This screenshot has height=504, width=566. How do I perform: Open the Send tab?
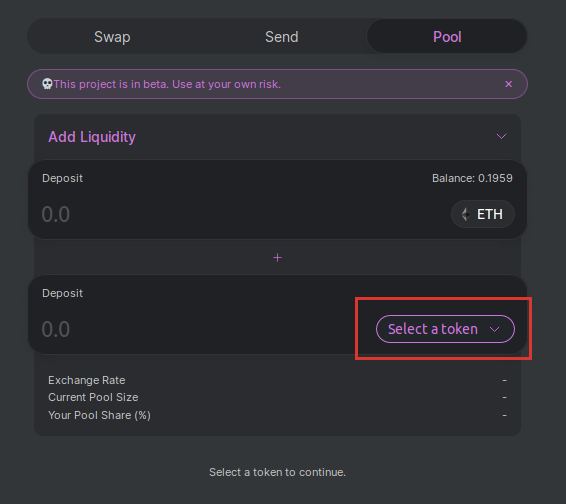coord(282,36)
